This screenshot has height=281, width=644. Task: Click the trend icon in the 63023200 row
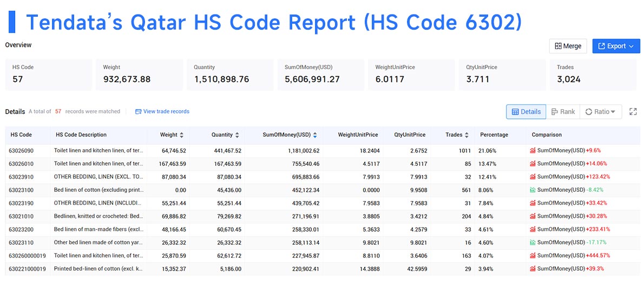pyautogui.click(x=533, y=229)
